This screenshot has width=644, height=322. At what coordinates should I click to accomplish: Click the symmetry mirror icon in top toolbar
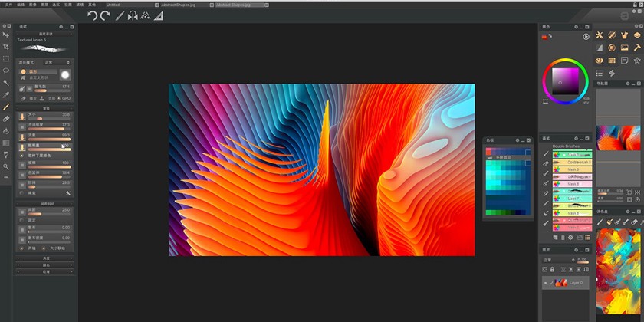[x=132, y=15]
